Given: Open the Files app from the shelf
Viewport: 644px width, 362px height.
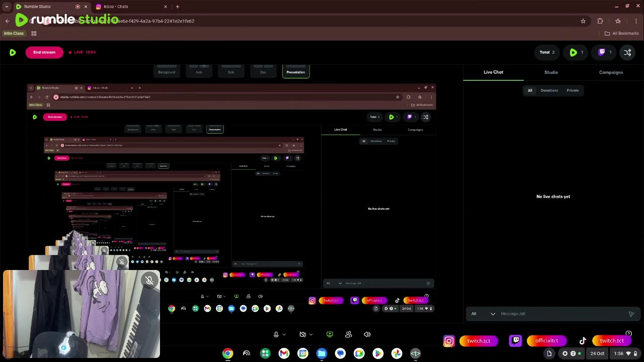Looking at the screenshot, I should click(321, 353).
